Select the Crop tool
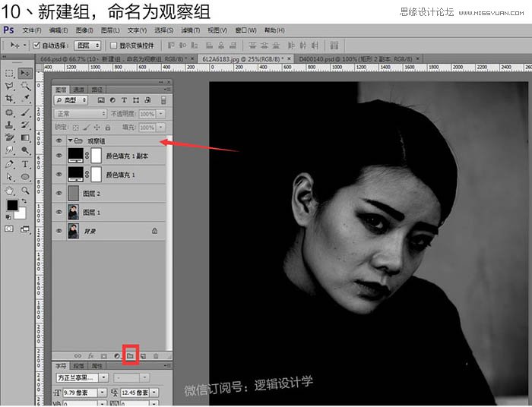 click(x=9, y=99)
